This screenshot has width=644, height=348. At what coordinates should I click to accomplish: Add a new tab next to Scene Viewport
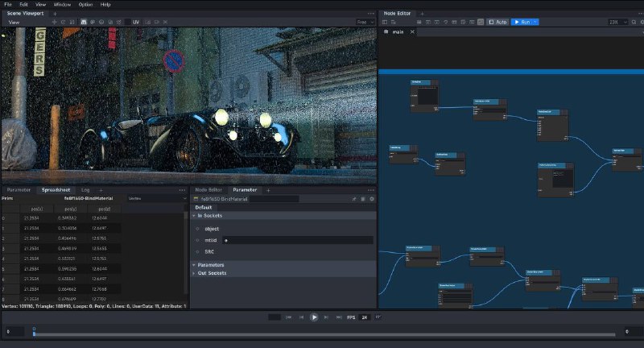[55, 14]
